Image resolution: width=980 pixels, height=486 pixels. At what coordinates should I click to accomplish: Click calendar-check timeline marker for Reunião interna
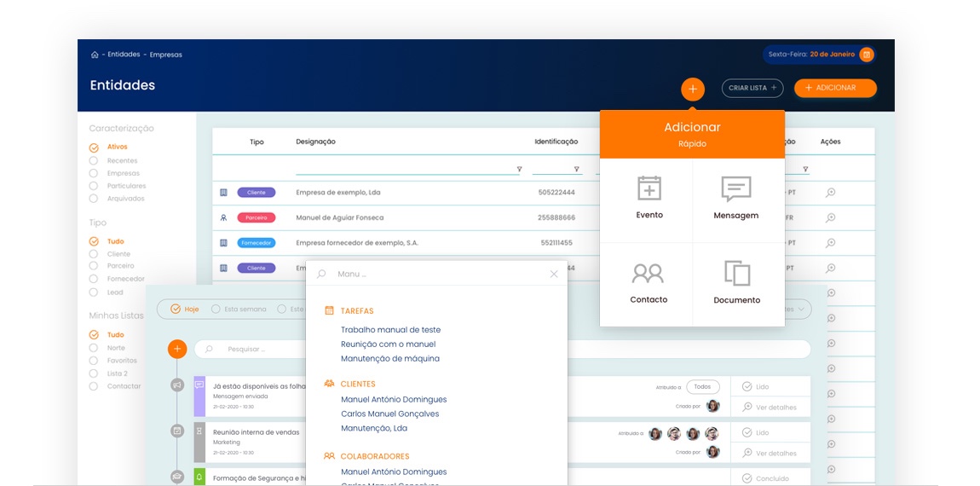point(177,431)
